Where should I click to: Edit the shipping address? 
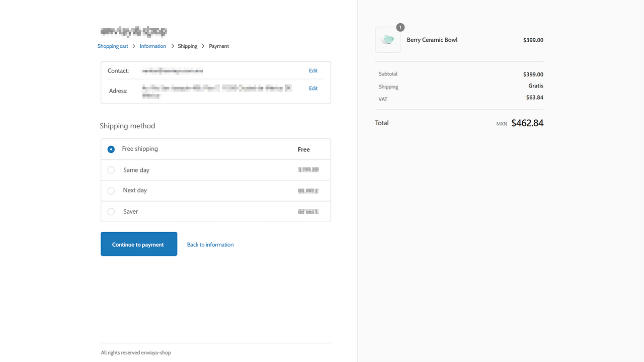coord(313,88)
